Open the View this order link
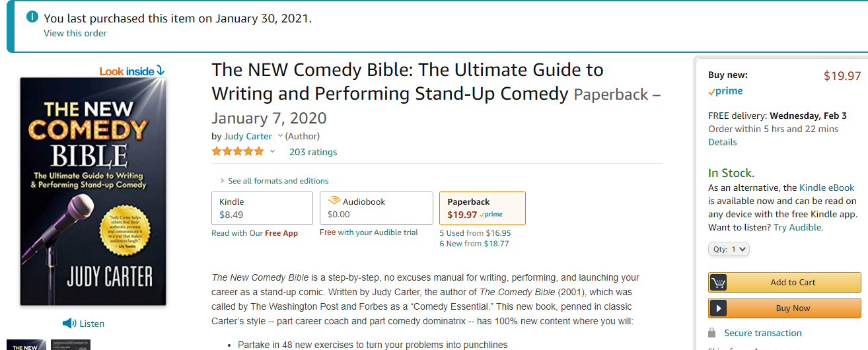Screen dimensions: 868x350 point(75,33)
